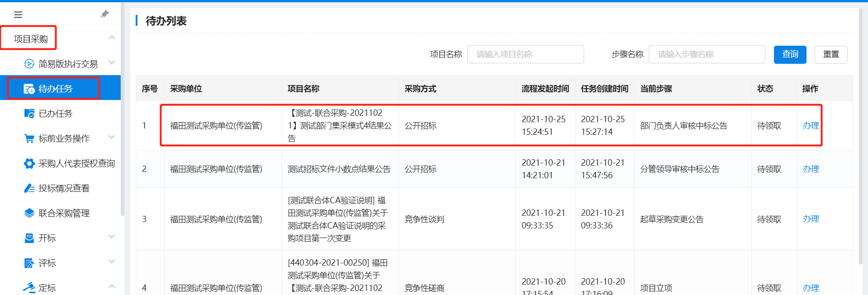Click the 标前业务操作 cart icon
Viewport: 868px width, 295px height.
coord(29,138)
